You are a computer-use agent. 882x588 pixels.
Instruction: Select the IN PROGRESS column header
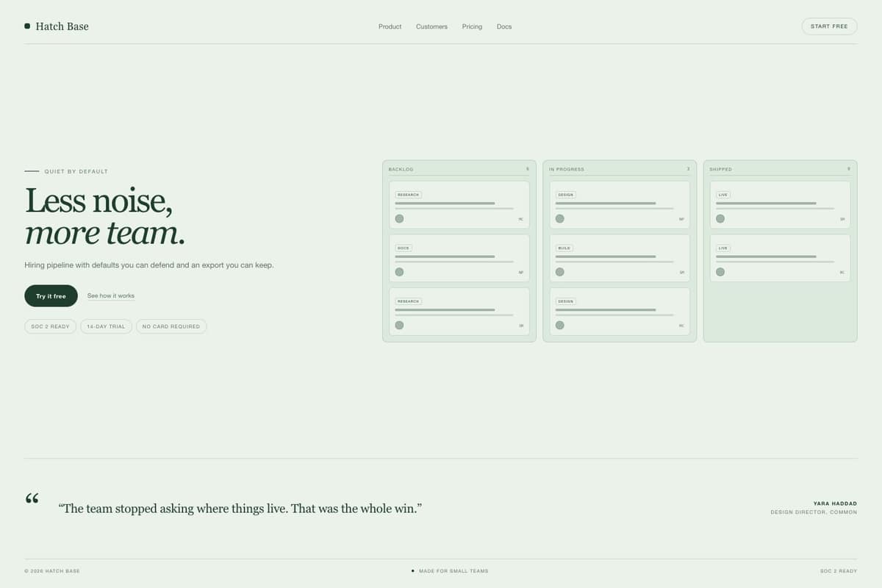pos(567,169)
